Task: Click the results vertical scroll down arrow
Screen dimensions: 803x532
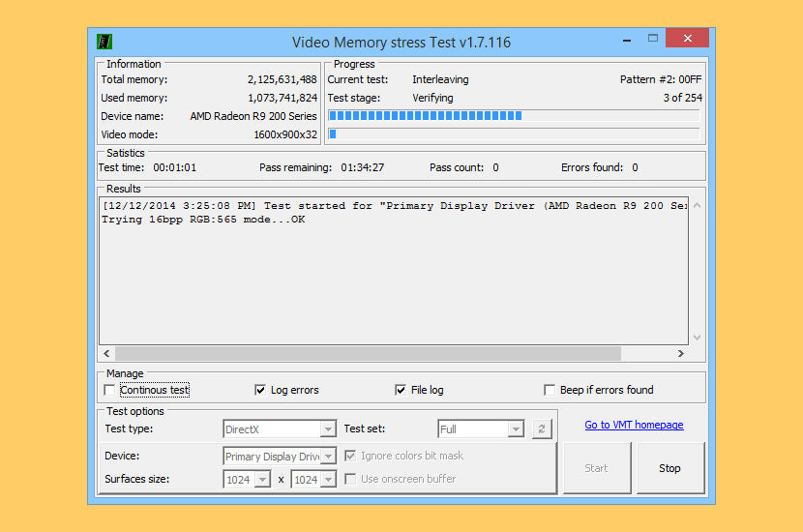Action: click(x=697, y=338)
